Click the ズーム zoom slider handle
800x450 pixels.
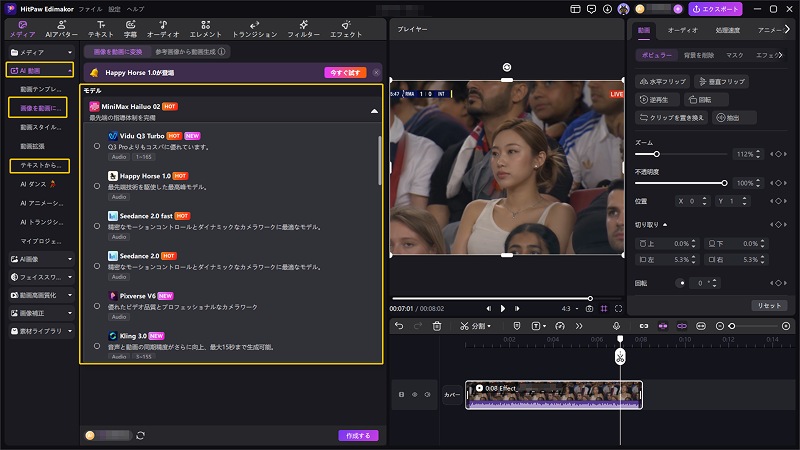coord(657,154)
